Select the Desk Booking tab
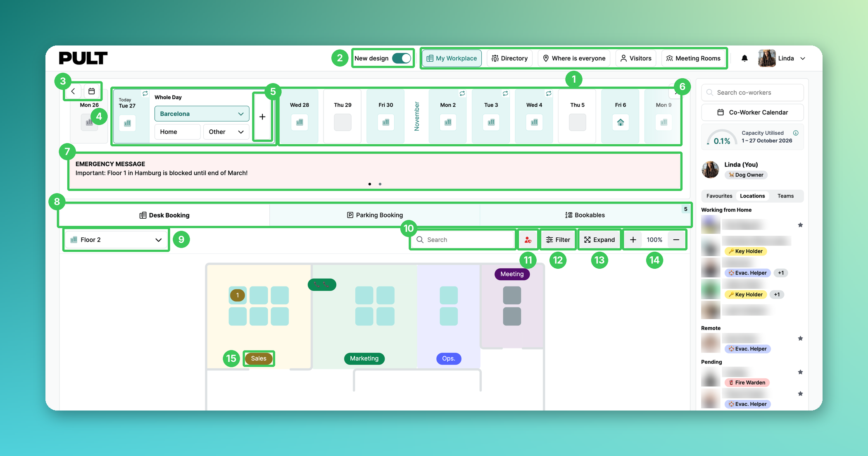Image resolution: width=868 pixels, height=456 pixels. coord(164,215)
